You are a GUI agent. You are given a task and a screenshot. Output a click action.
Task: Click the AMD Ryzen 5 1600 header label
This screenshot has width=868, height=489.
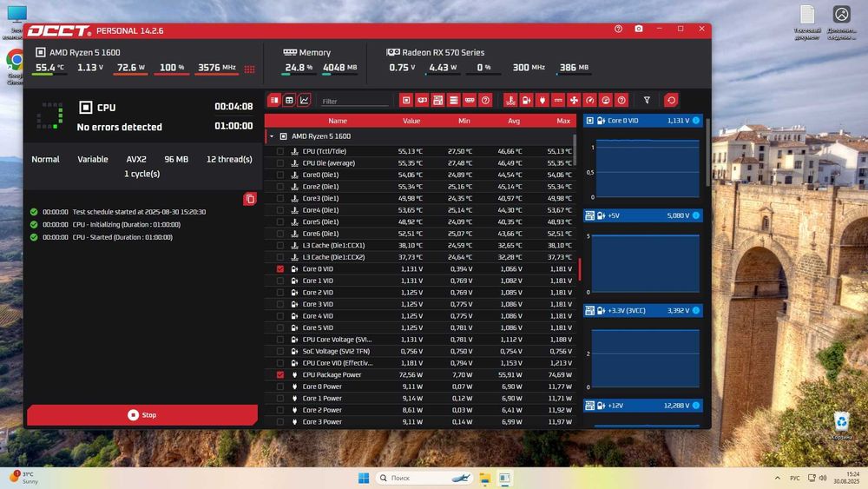[85, 52]
